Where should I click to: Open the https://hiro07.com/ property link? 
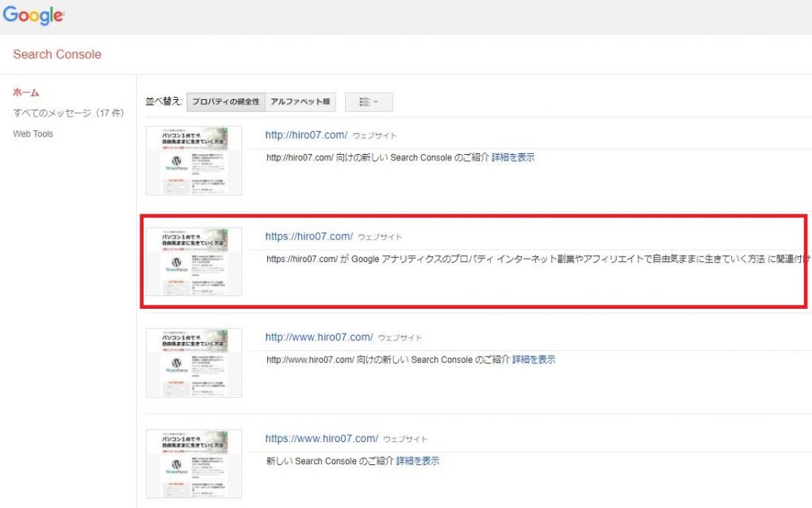(308, 237)
